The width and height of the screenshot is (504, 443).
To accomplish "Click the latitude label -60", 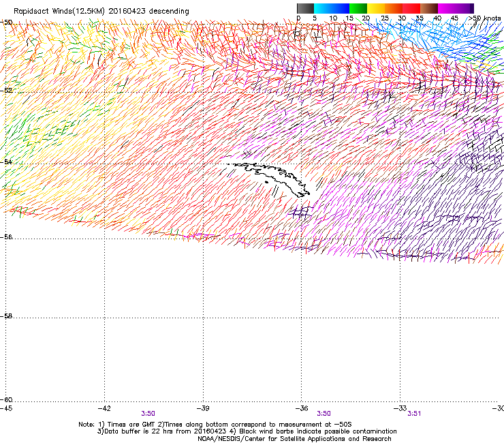I will click(7, 400).
